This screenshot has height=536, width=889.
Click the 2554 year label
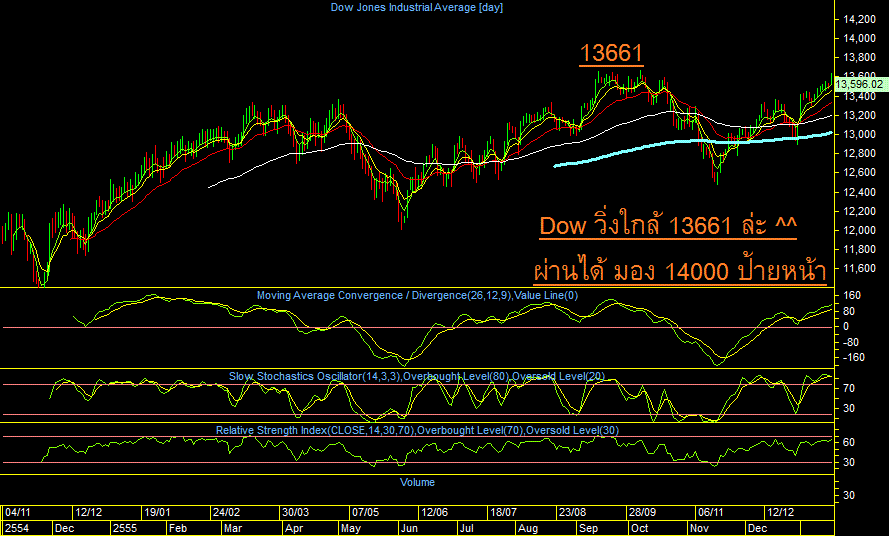coord(16,528)
